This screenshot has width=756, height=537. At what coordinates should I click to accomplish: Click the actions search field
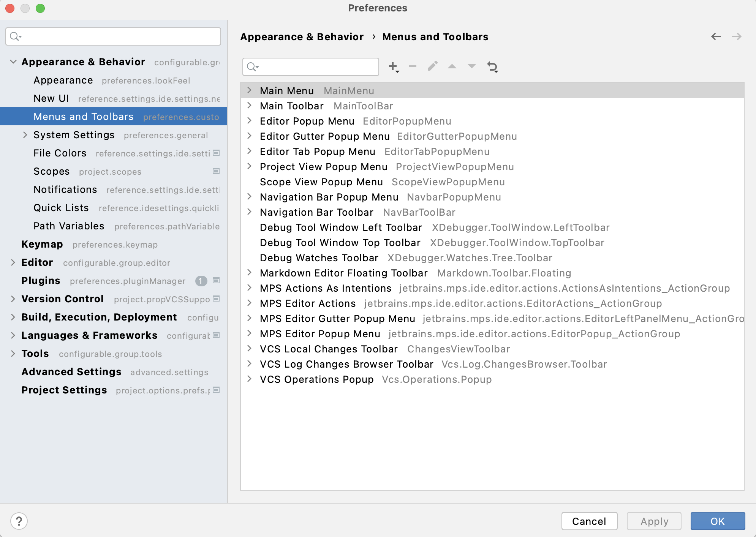click(x=310, y=66)
